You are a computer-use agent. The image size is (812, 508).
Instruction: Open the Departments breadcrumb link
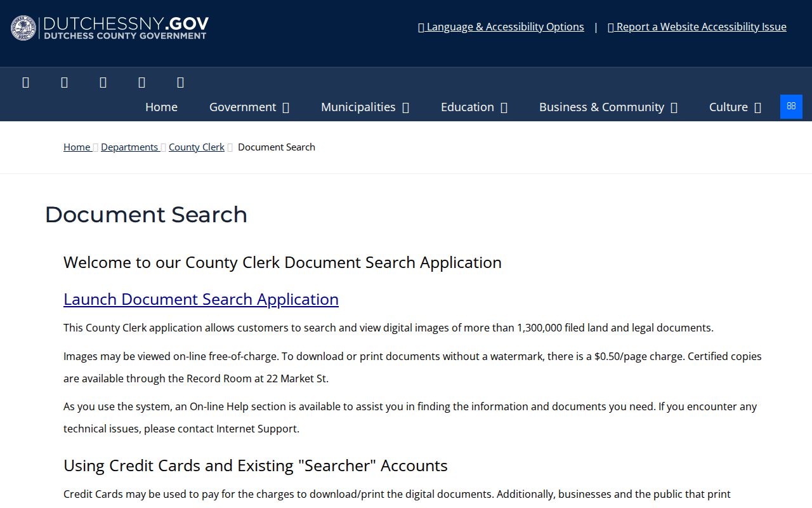[x=129, y=147]
